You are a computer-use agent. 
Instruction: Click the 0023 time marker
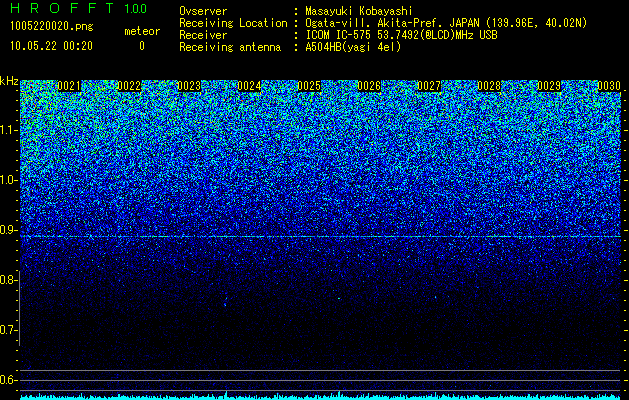pyautogui.click(x=189, y=86)
